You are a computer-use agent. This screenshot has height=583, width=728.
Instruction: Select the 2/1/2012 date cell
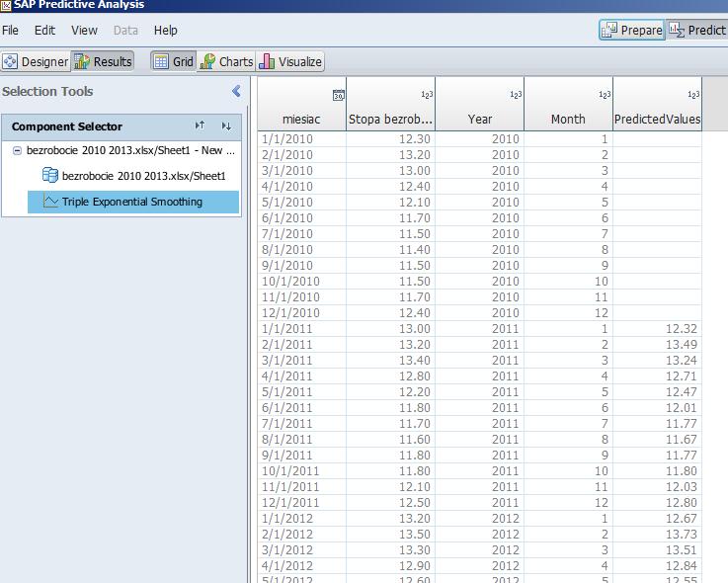pyautogui.click(x=302, y=534)
